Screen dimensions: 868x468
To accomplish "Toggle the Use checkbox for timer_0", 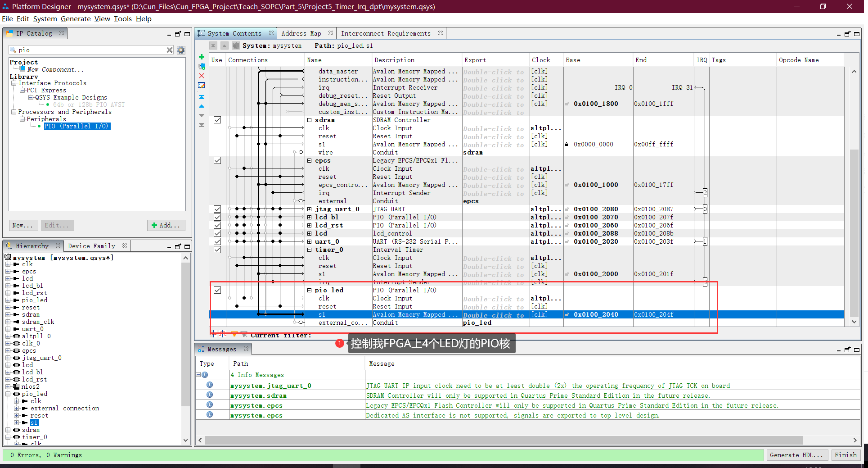I will tap(217, 250).
